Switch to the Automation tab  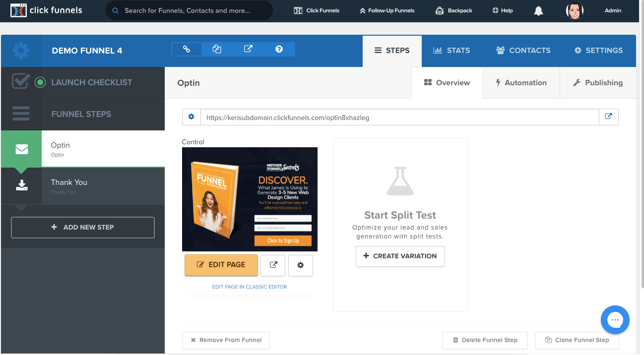pyautogui.click(x=521, y=83)
